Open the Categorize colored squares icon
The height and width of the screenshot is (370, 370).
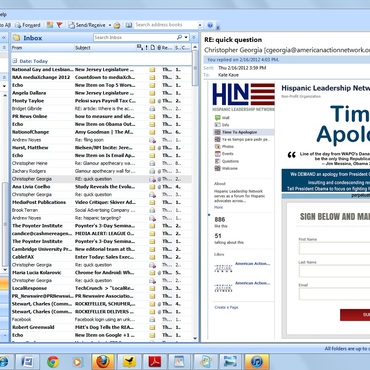click(x=50, y=25)
